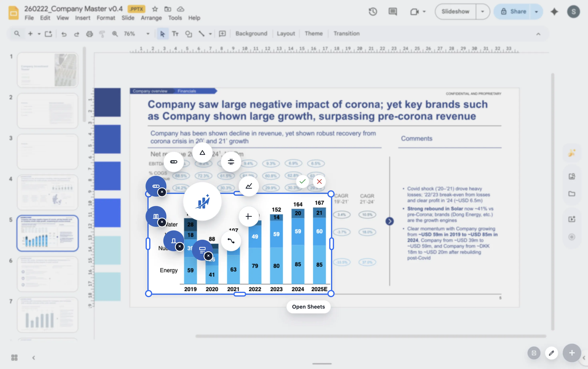Expand the line tool dropdown arrow

[210, 34]
